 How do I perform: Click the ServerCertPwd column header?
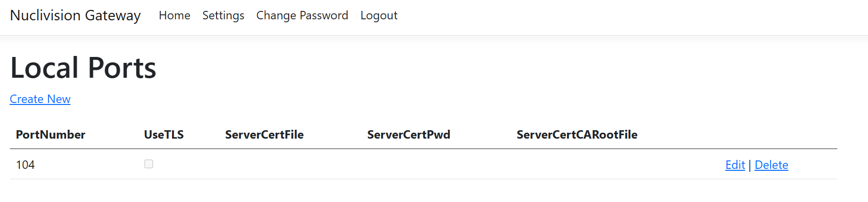[x=408, y=135]
